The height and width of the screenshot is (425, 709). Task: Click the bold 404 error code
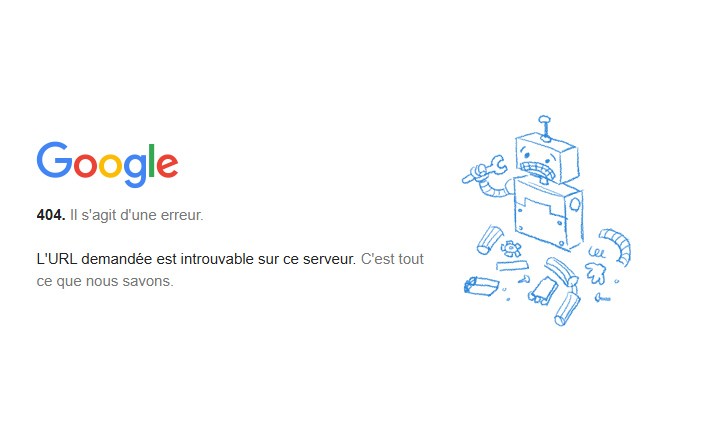click(51, 215)
